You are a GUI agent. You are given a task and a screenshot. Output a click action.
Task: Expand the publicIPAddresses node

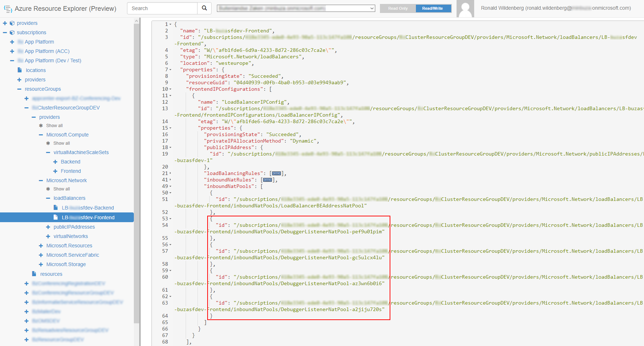click(x=48, y=227)
